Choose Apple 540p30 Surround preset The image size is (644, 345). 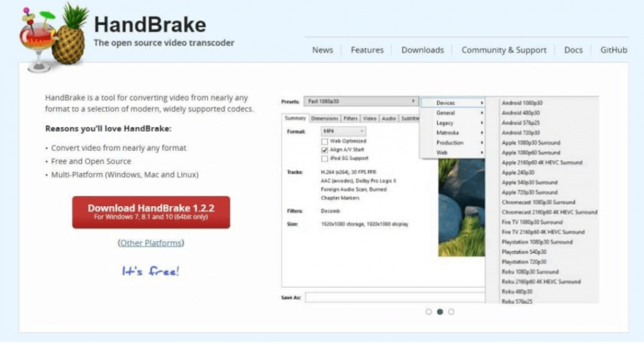tap(530, 182)
